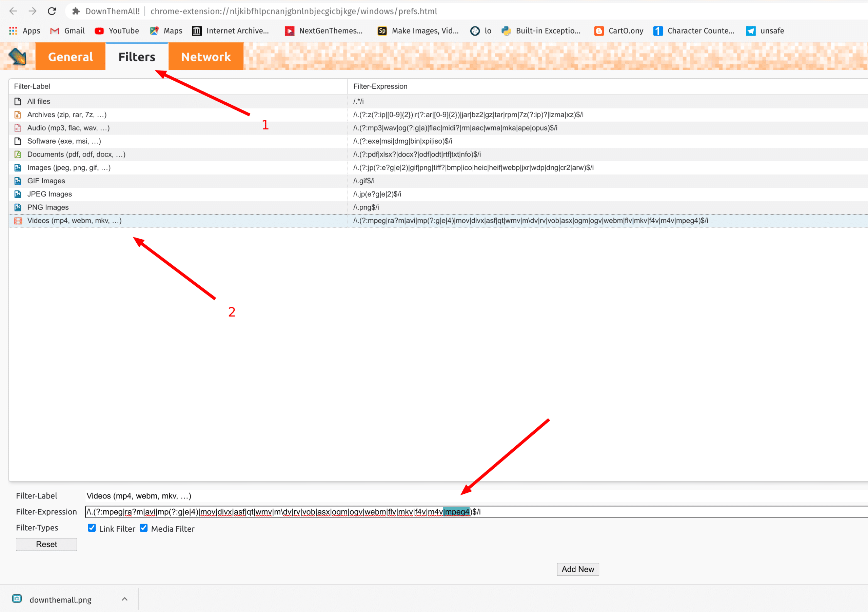Click the browser back arrow

[13, 11]
